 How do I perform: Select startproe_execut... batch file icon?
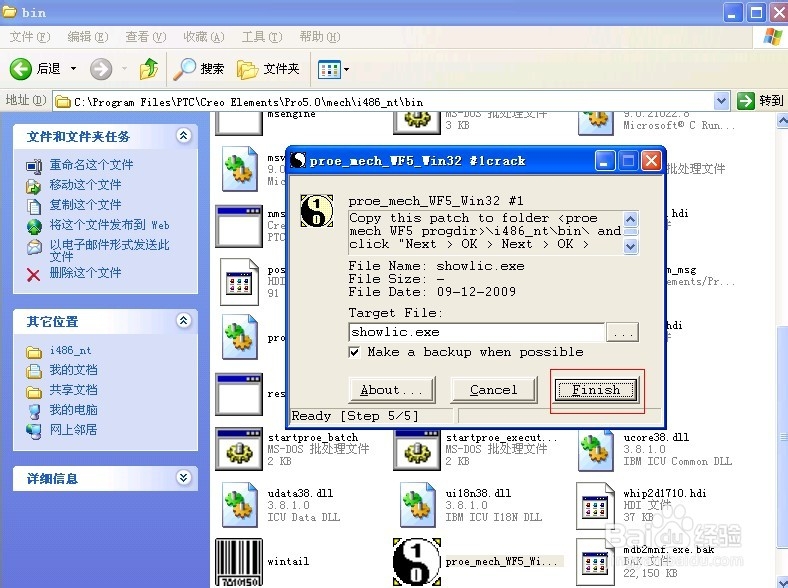(x=417, y=449)
